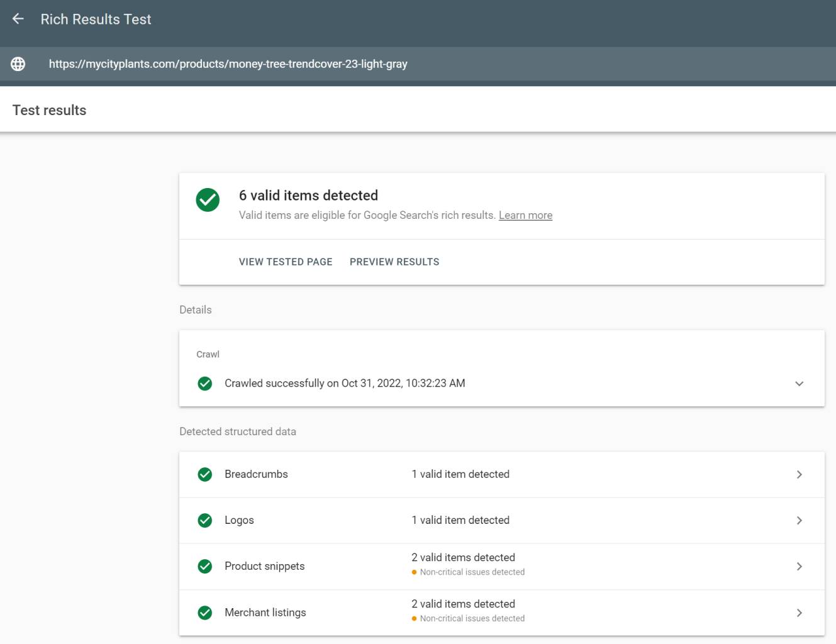Click the green check beside Crawled successfully
836x644 pixels.
[205, 384]
